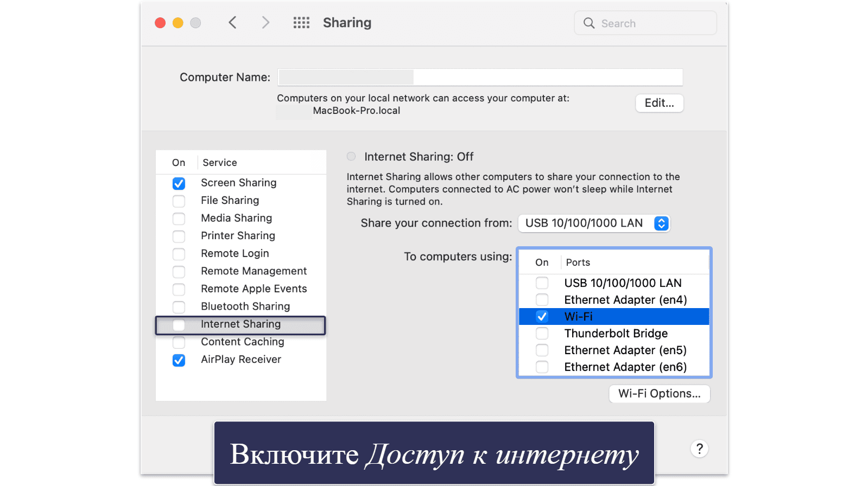The height and width of the screenshot is (486, 868).
Task: Enable the Bluetooth Sharing checkbox
Action: click(179, 307)
